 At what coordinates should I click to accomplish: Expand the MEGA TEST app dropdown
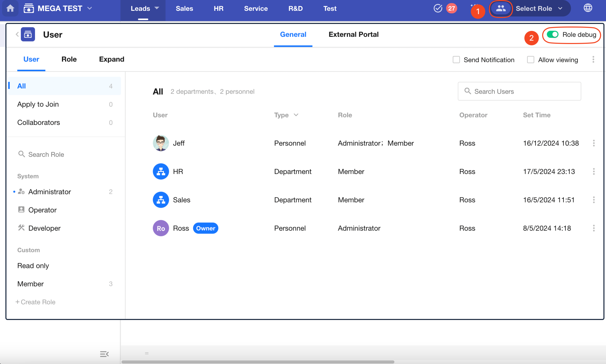pos(89,8)
